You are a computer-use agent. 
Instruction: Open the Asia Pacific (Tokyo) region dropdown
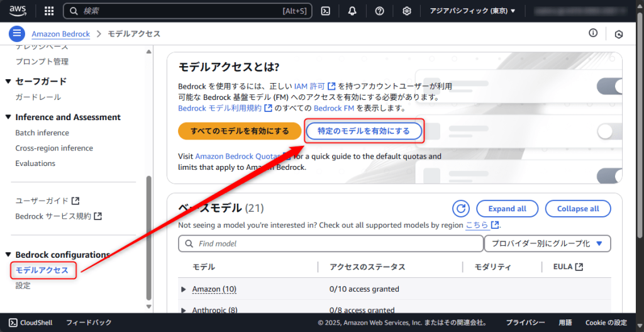(x=472, y=11)
